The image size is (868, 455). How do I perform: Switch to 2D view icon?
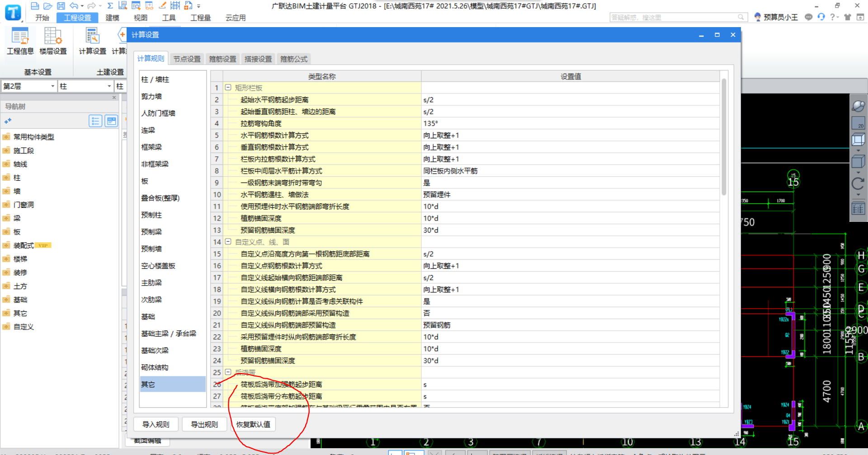click(858, 123)
